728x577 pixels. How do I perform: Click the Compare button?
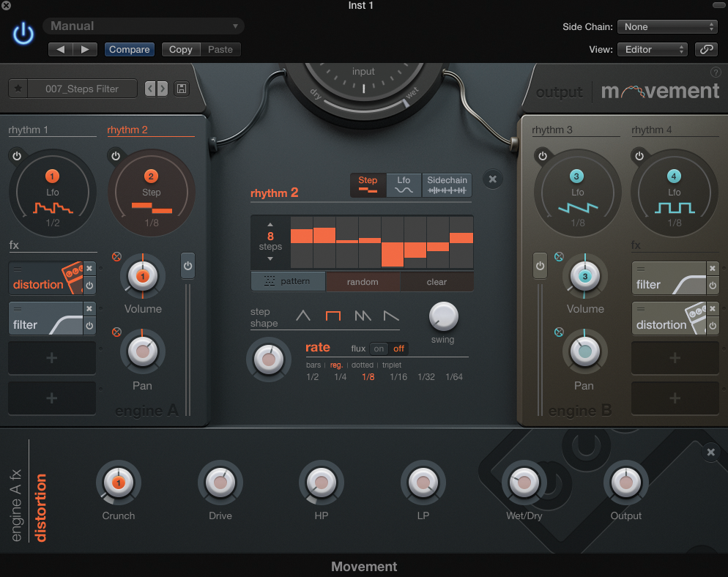(129, 49)
